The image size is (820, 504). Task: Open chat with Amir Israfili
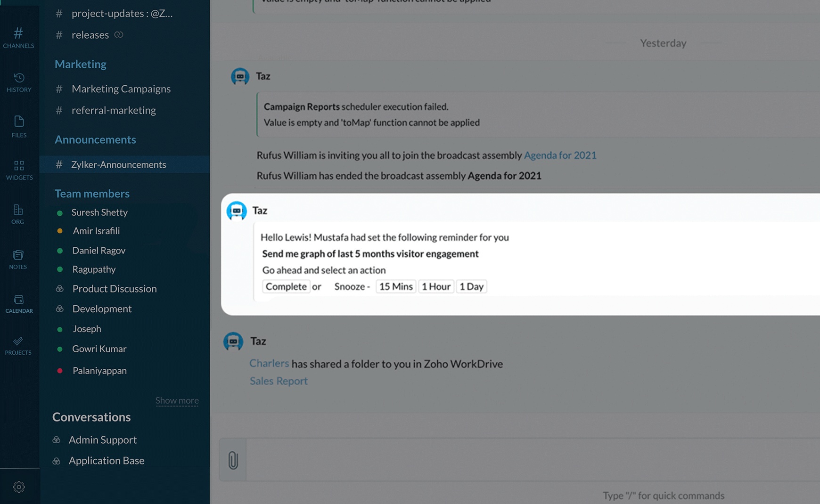point(96,231)
